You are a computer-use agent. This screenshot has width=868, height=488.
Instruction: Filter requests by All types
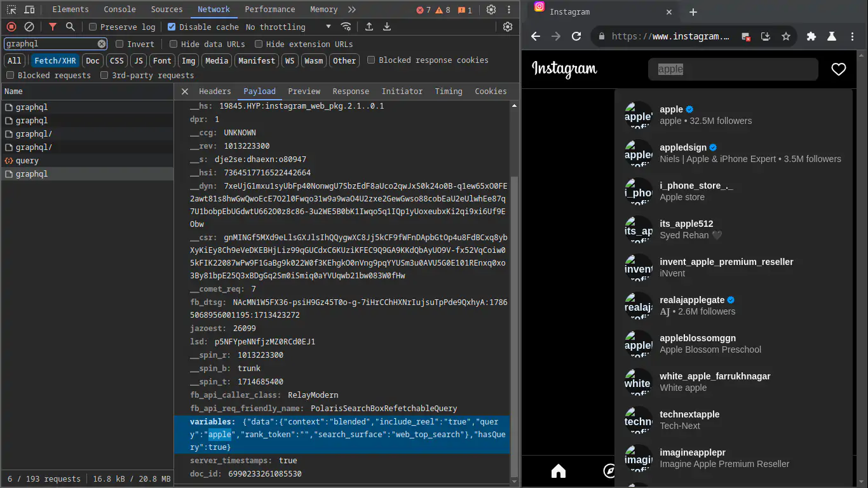click(15, 60)
